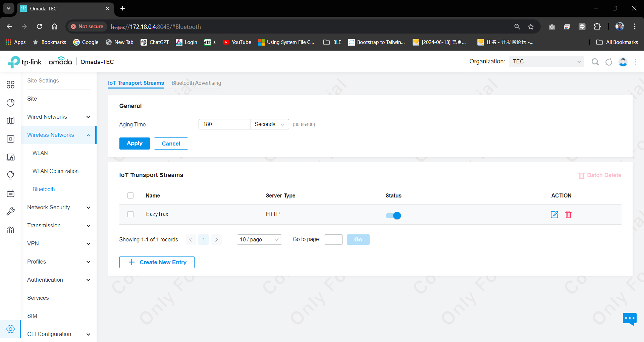The image size is (644, 342).
Task: Click the refresh icon in Omada header
Action: point(609,62)
